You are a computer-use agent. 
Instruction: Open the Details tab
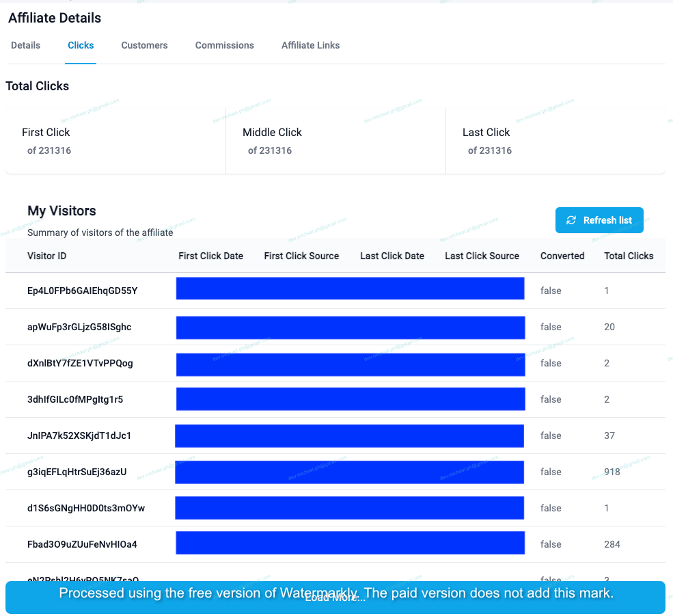click(26, 45)
